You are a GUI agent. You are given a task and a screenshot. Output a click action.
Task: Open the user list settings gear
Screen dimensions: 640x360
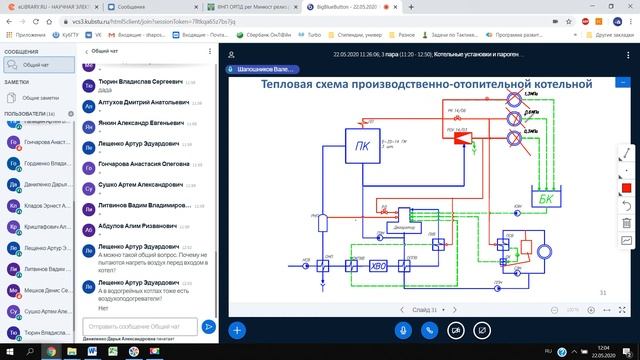[x=71, y=114]
